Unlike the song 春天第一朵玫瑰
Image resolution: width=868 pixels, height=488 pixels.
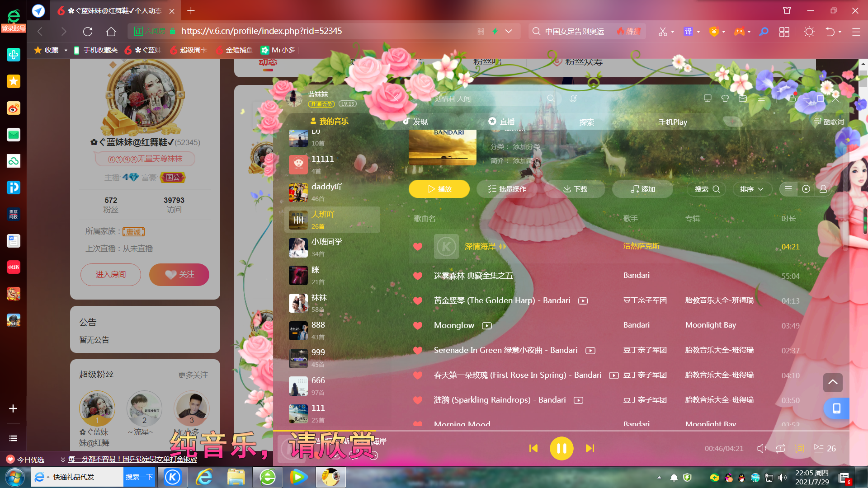pos(418,375)
